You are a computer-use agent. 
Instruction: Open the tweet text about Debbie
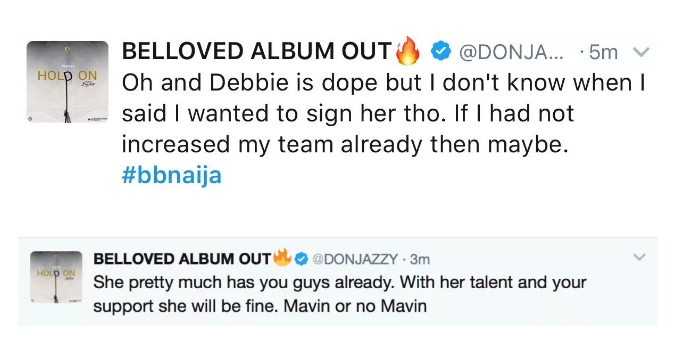pos(383,114)
